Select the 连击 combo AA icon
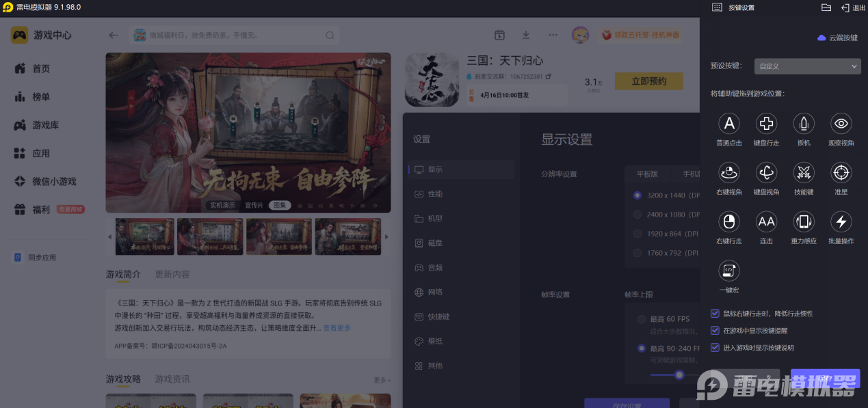 point(766,221)
